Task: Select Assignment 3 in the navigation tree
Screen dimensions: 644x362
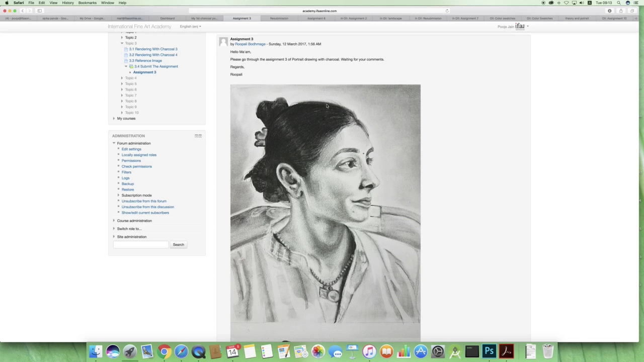Action: 144,72
